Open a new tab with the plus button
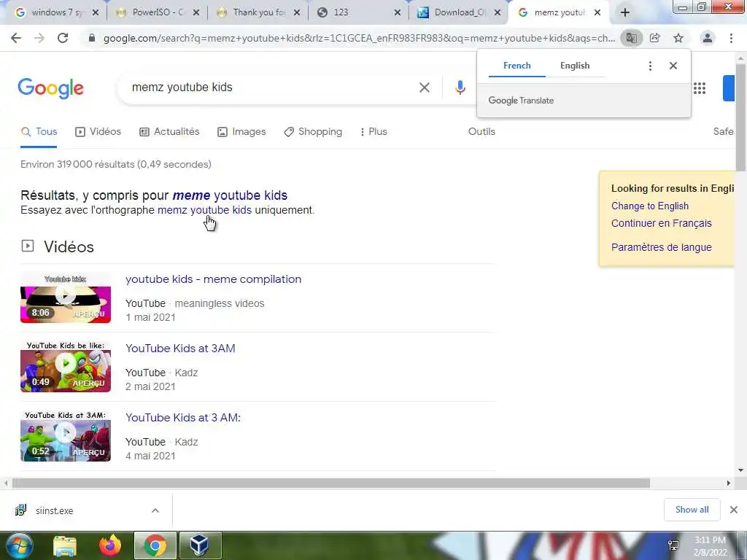The width and height of the screenshot is (747, 560). coord(625,13)
